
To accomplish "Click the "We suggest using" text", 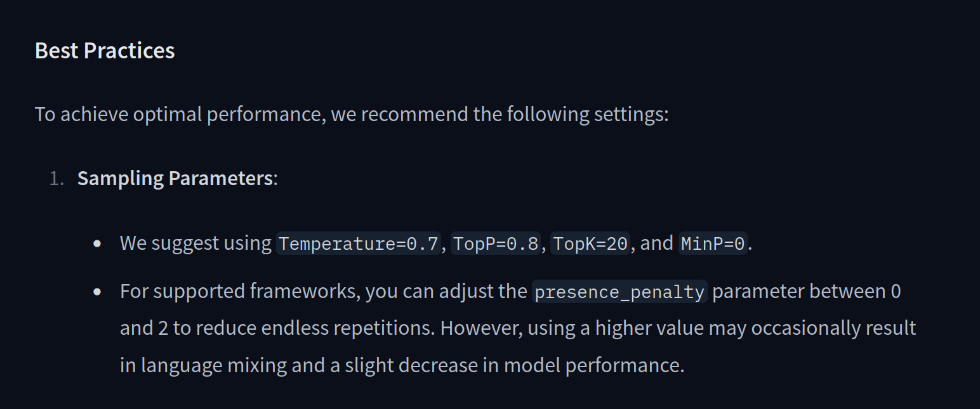I will click(x=195, y=243).
